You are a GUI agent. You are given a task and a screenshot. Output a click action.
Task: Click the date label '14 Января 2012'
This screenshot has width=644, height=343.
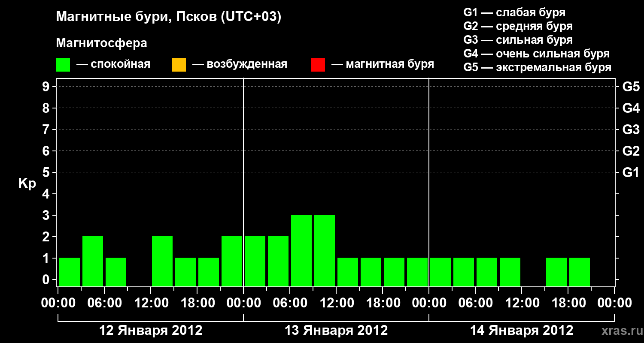coord(522,331)
